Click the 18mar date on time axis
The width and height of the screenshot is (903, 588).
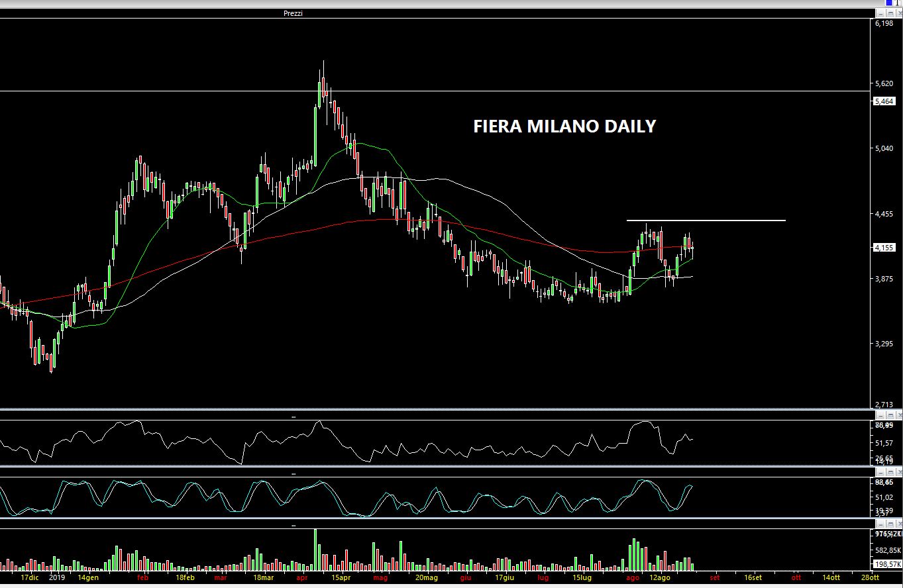(262, 577)
